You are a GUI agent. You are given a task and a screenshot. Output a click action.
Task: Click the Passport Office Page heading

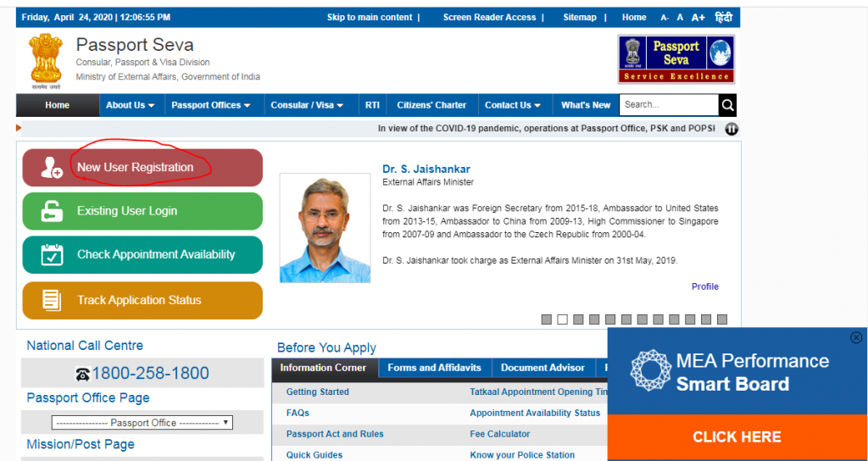(88, 398)
